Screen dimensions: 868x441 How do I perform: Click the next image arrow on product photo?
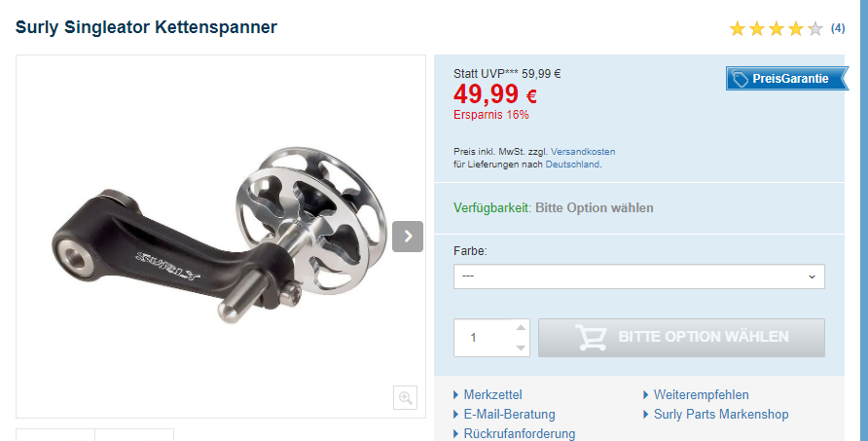point(408,237)
